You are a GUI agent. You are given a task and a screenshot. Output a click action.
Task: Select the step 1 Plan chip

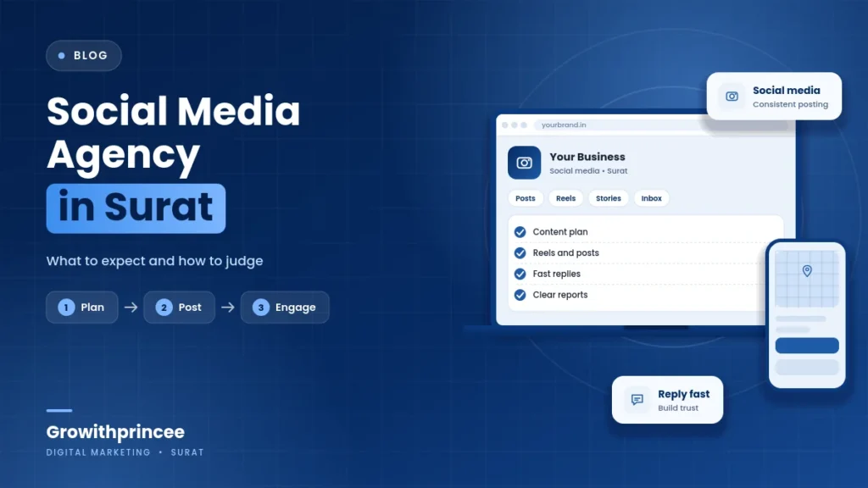(82, 307)
